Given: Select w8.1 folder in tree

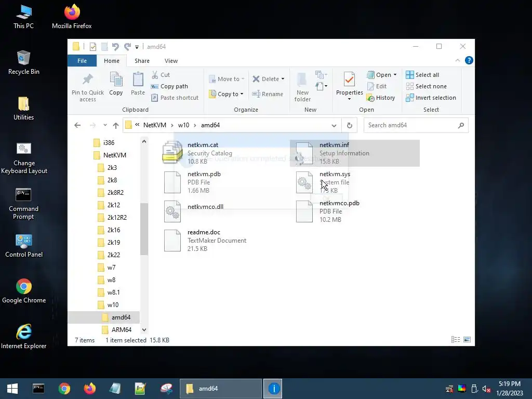Looking at the screenshot, I should 109,292.
